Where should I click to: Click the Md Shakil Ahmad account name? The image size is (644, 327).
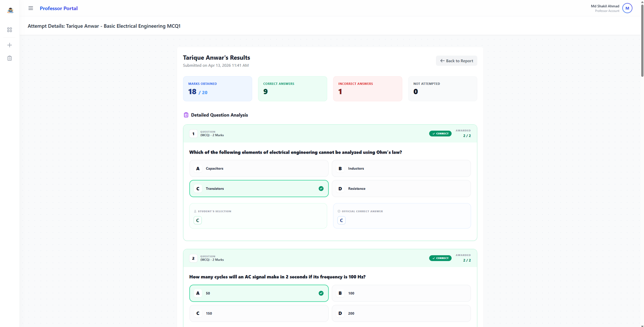coord(605,6)
